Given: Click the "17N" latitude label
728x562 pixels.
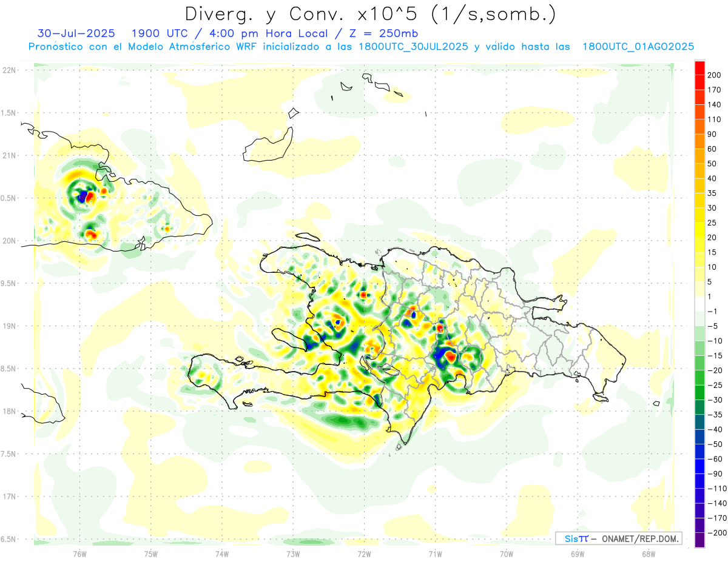Looking at the screenshot, I should coord(8,497).
